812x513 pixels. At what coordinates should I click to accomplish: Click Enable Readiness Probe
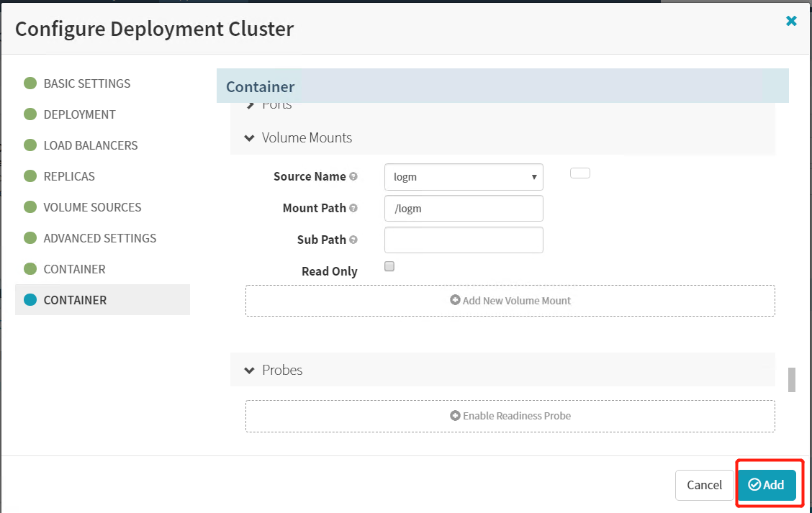(x=510, y=416)
